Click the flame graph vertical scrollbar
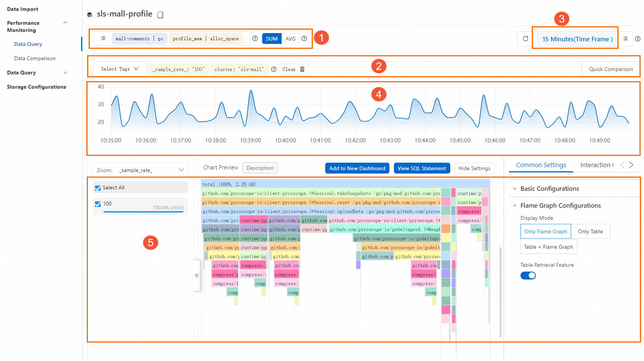The image size is (644, 361). click(501, 292)
